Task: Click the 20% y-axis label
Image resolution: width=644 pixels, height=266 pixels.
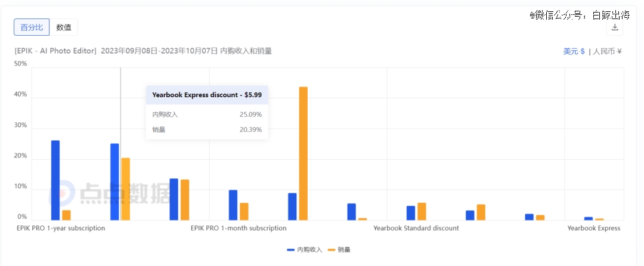Action: [x=20, y=156]
